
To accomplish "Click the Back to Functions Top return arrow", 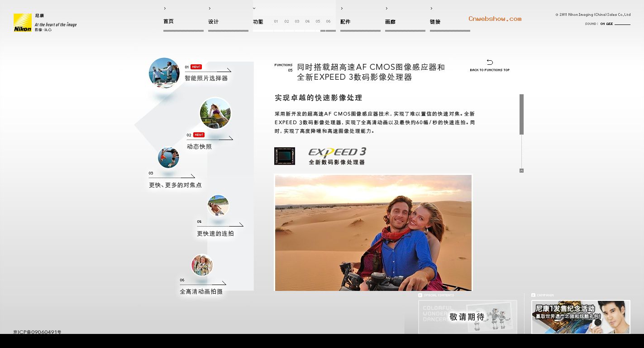I will pyautogui.click(x=490, y=62).
